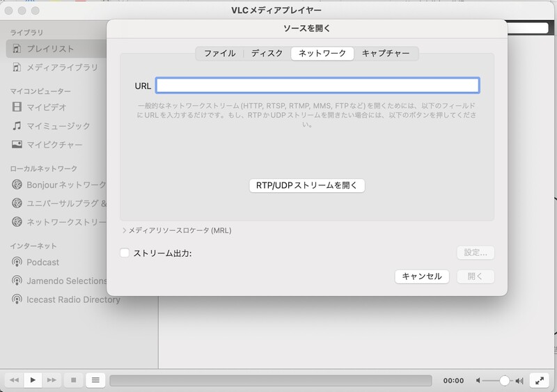Click the globe icon beside ユニバーサルプラグ

(x=17, y=203)
